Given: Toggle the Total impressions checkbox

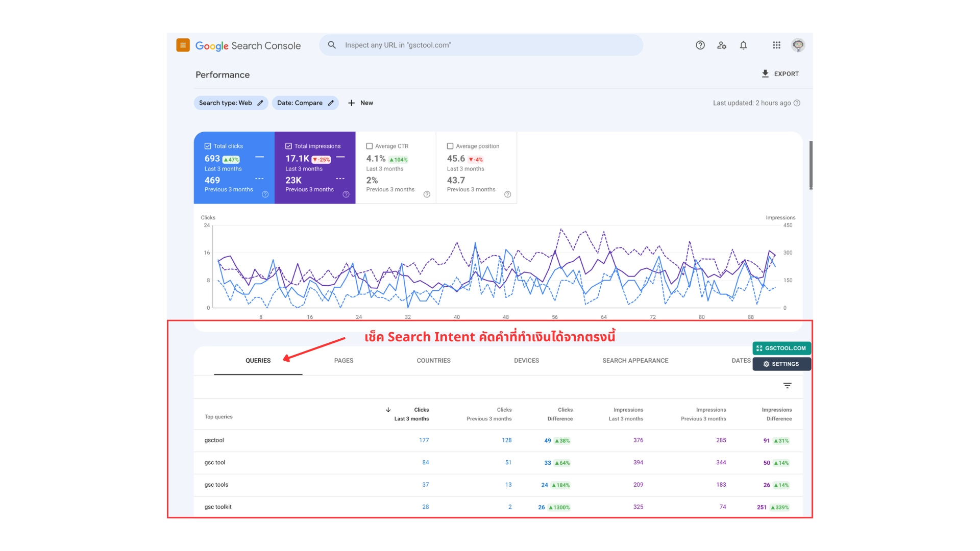Looking at the screenshot, I should 288,146.
